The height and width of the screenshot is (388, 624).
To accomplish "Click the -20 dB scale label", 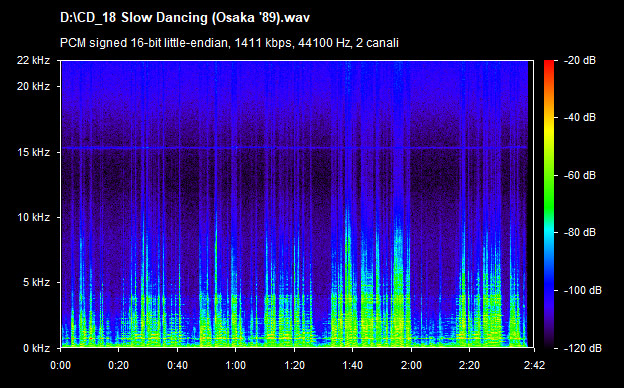I will tap(580, 60).
